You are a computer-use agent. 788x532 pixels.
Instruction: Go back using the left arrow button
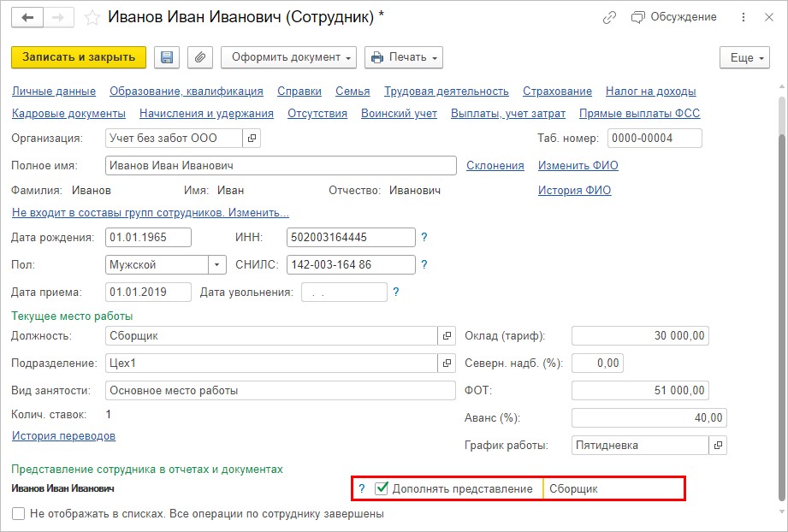pos(27,18)
